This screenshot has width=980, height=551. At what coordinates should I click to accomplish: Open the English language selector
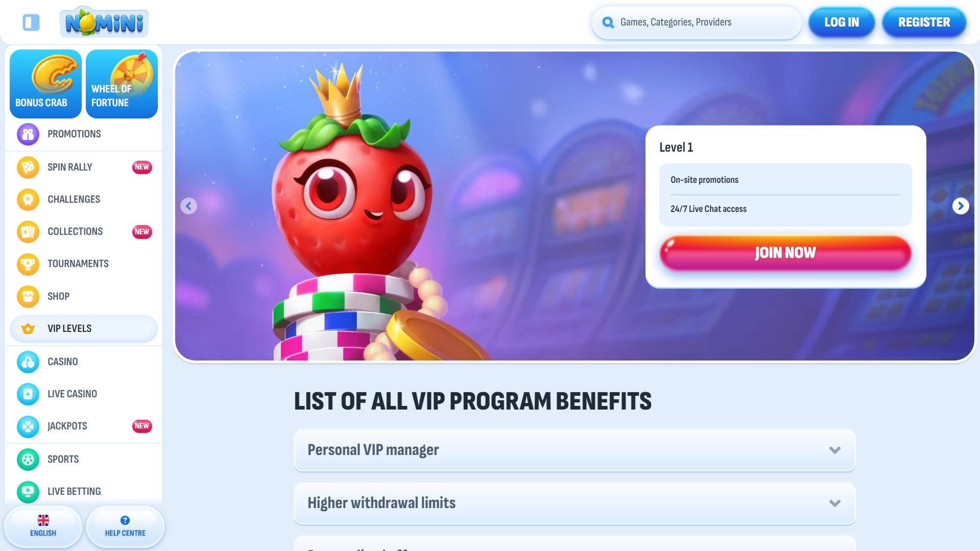pos(43,526)
